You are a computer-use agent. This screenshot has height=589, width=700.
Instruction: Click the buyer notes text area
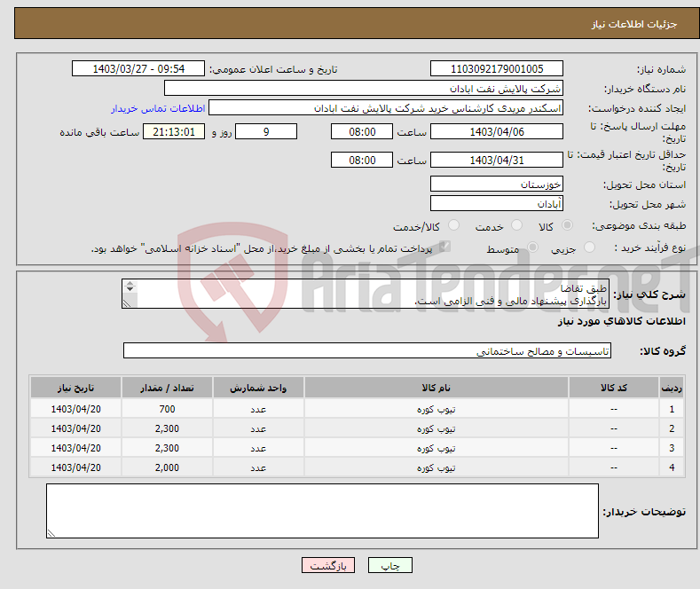click(322, 511)
